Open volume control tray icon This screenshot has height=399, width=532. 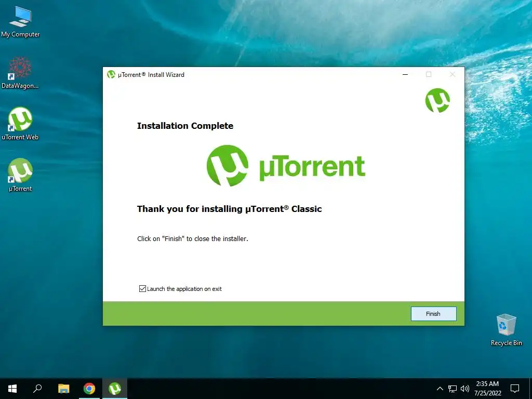coord(465,389)
